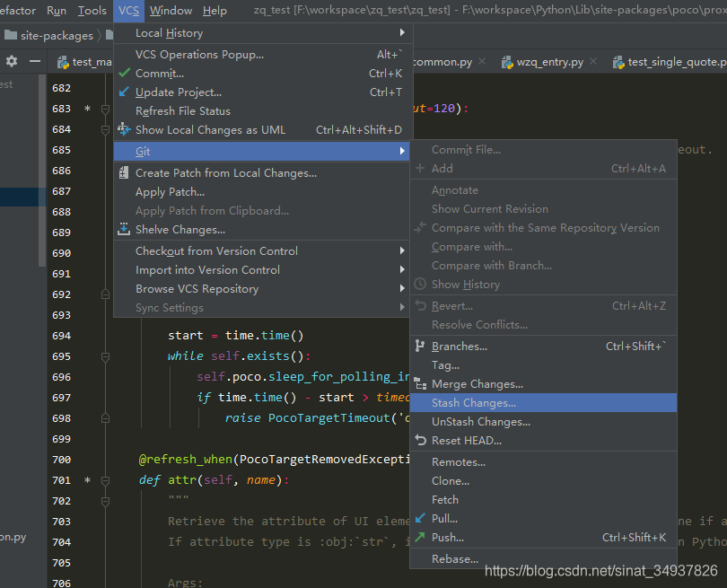Click the Show Local Changes as UML icon

click(x=124, y=129)
